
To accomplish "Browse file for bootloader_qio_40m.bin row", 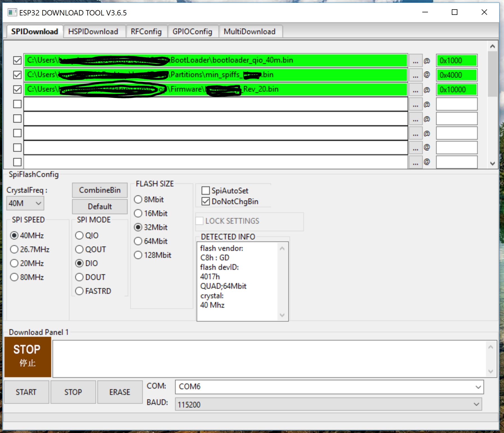I will 415,61.
